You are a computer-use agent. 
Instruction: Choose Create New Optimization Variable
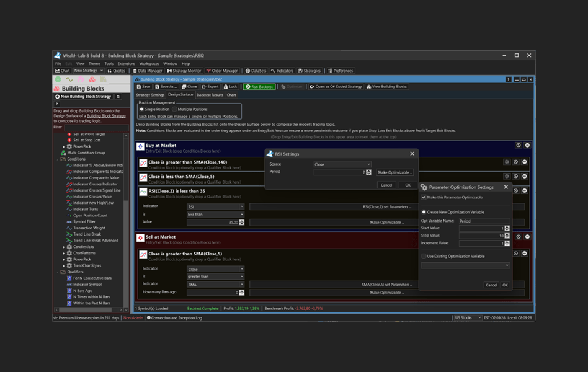424,212
